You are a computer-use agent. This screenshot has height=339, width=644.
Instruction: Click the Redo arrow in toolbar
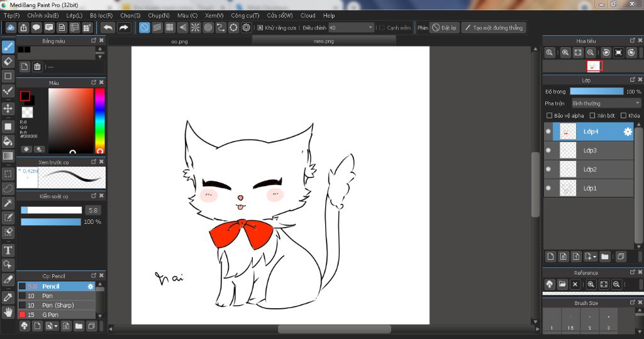click(124, 28)
